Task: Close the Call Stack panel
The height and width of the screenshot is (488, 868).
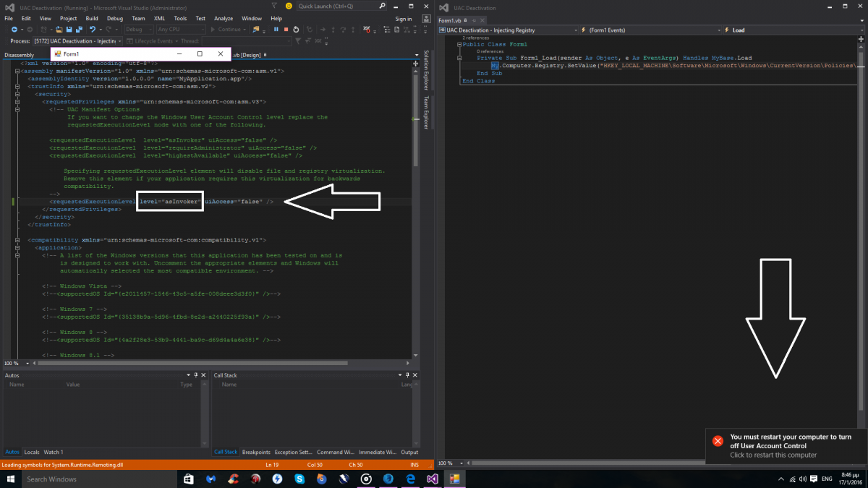Action: click(415, 375)
